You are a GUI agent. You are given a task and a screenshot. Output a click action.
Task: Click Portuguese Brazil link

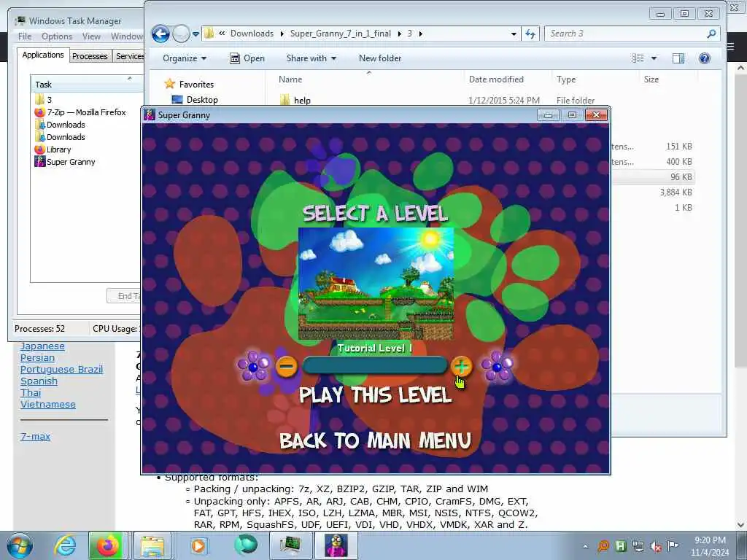[x=61, y=370]
